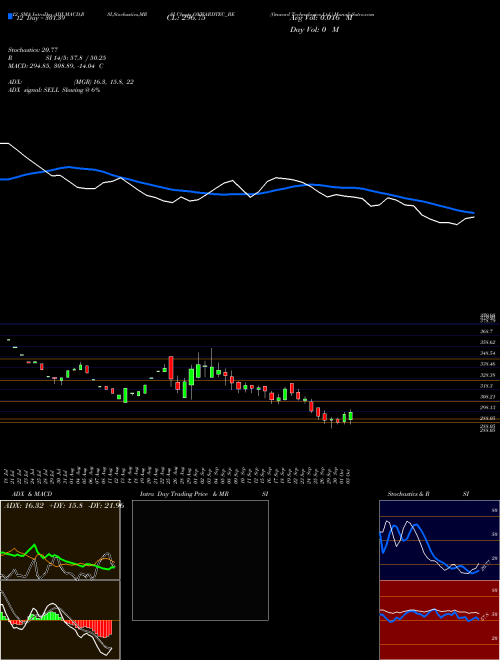This screenshot has height=660, width=500.
Task: Click the 'Avg Vol: 0.016 M' text
Action: pos(321,18)
